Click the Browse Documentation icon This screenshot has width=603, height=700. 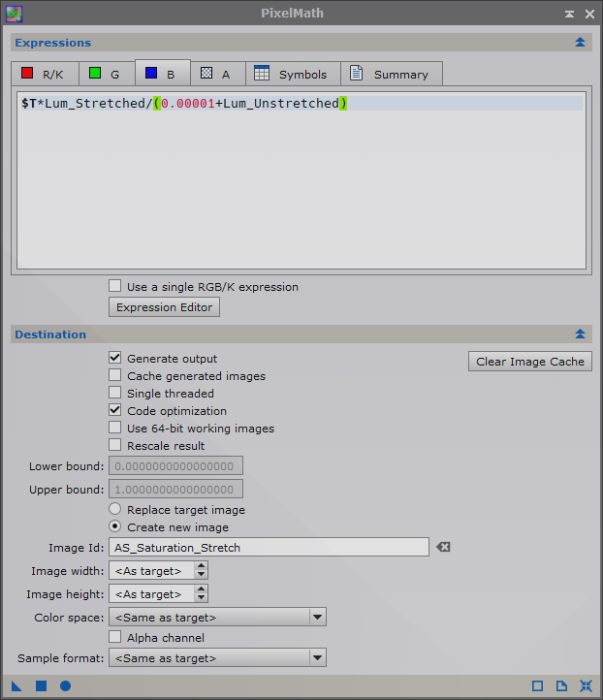click(561, 686)
